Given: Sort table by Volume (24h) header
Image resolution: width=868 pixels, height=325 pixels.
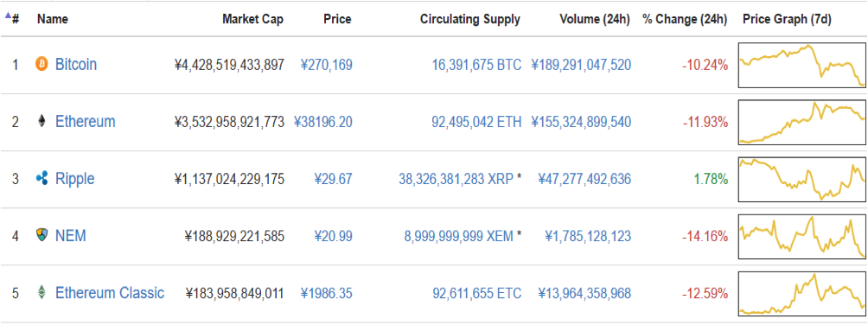Looking at the screenshot, I should tap(595, 19).
